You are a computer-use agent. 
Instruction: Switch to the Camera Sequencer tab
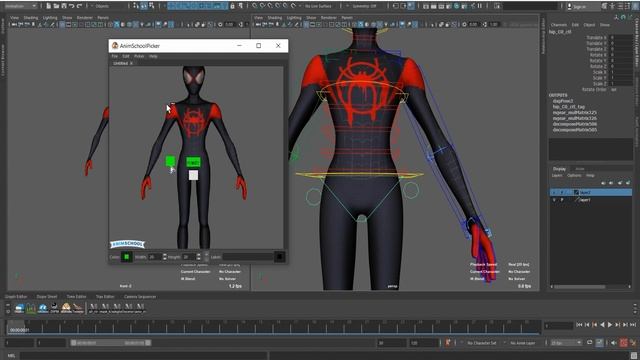click(140, 297)
